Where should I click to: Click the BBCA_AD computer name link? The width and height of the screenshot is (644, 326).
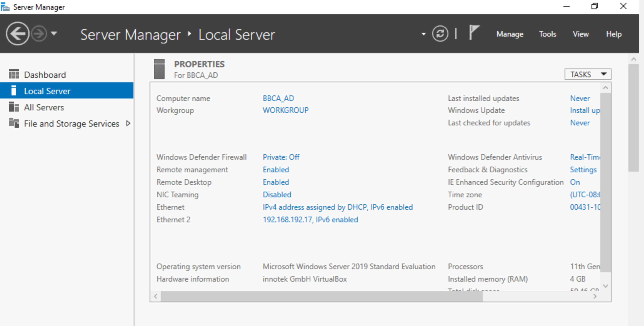click(278, 98)
